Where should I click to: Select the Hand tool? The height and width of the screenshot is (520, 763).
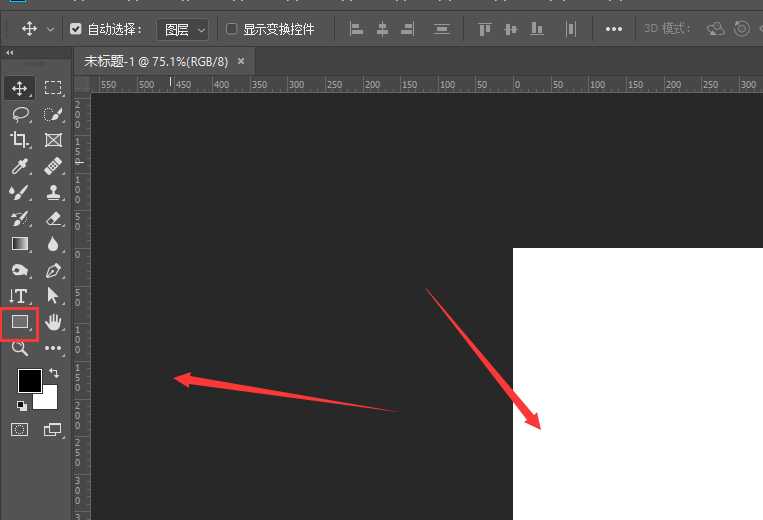point(53,322)
